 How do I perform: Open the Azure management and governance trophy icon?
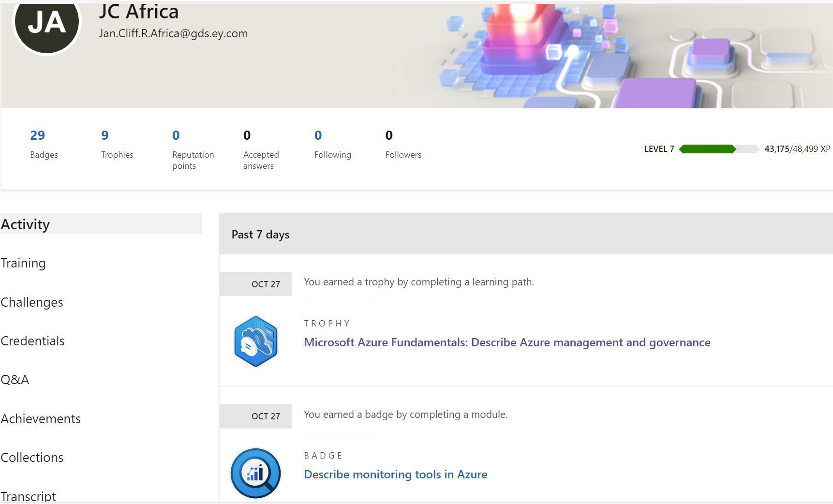coord(256,341)
